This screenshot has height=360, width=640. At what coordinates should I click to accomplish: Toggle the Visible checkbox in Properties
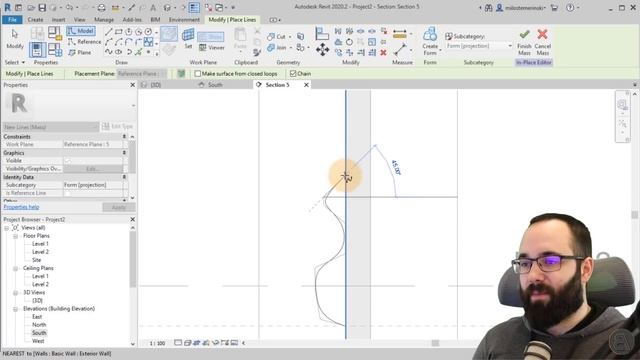pos(67,160)
